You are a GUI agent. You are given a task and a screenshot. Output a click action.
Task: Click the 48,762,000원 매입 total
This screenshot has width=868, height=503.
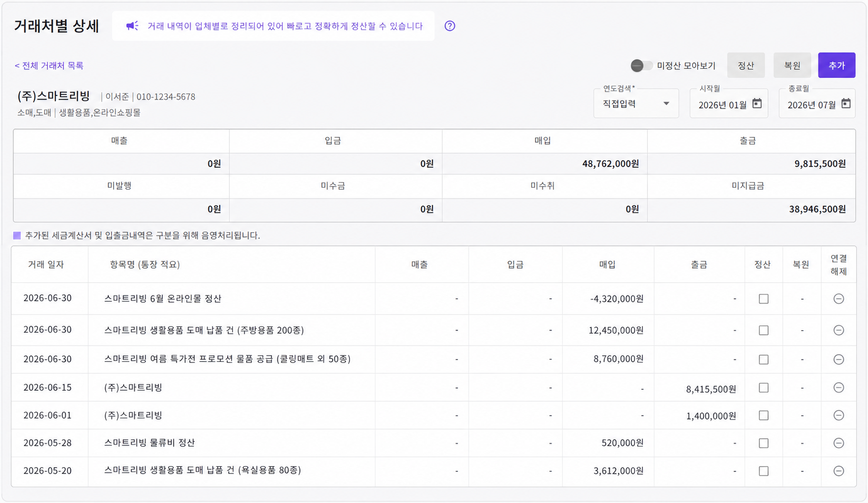pyautogui.click(x=610, y=164)
